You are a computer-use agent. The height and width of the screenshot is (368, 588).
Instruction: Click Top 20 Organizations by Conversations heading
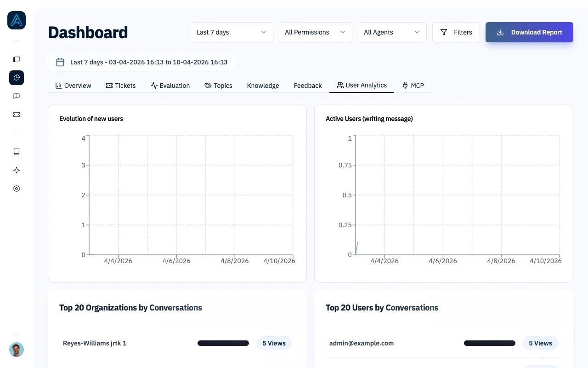[130, 308]
